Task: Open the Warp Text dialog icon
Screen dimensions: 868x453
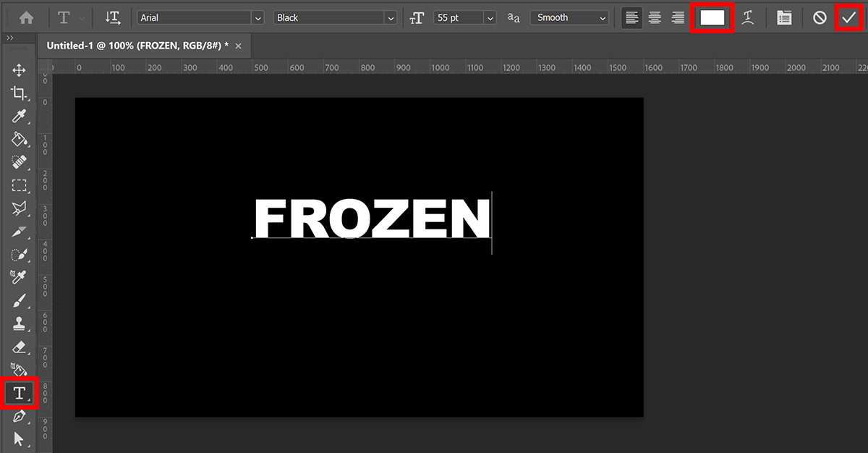Action: click(748, 17)
